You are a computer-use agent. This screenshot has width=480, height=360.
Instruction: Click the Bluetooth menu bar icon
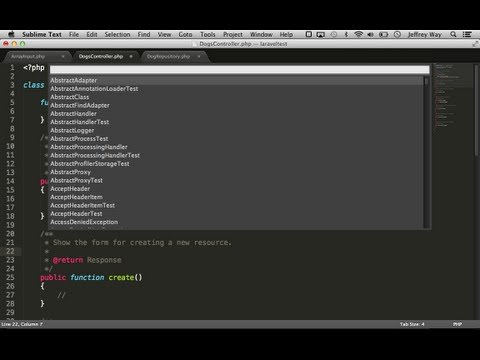click(346, 34)
